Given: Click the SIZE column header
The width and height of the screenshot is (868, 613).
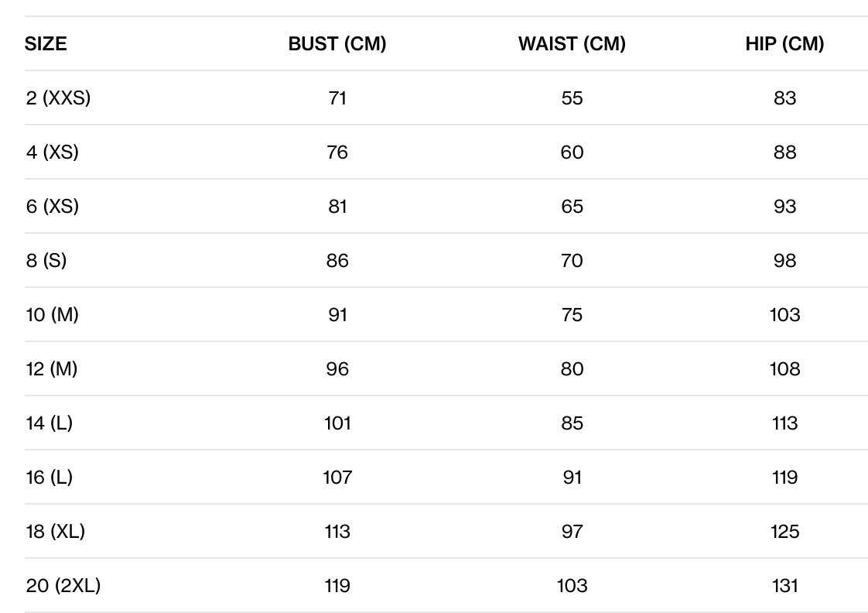Looking at the screenshot, I should pyautogui.click(x=46, y=44).
